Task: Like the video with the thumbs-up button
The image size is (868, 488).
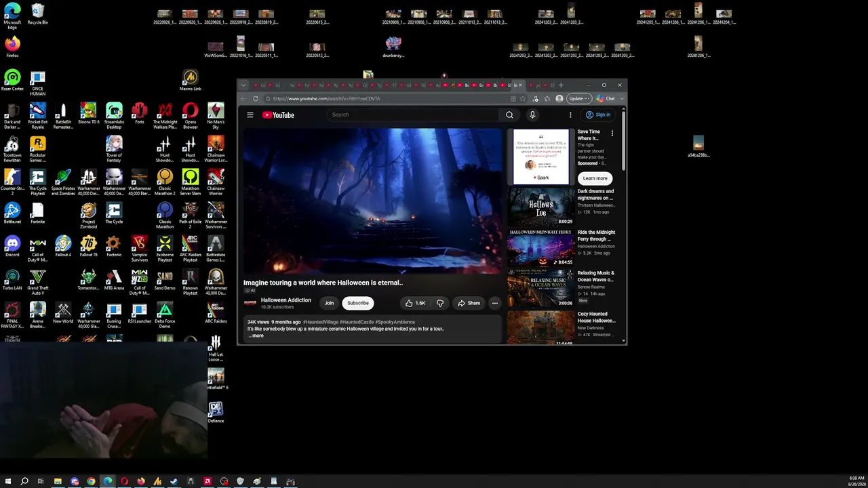Action: 414,303
